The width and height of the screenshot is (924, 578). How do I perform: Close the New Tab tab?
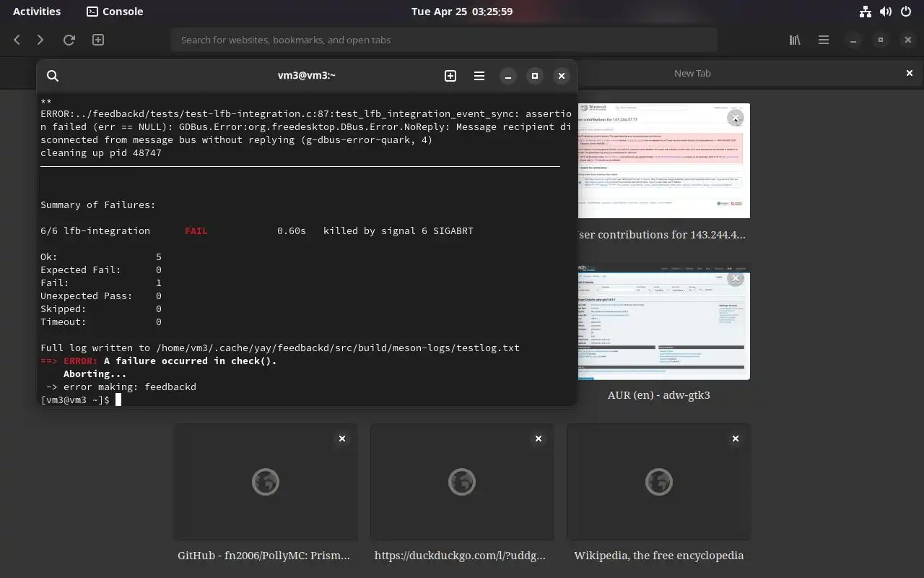coord(910,73)
